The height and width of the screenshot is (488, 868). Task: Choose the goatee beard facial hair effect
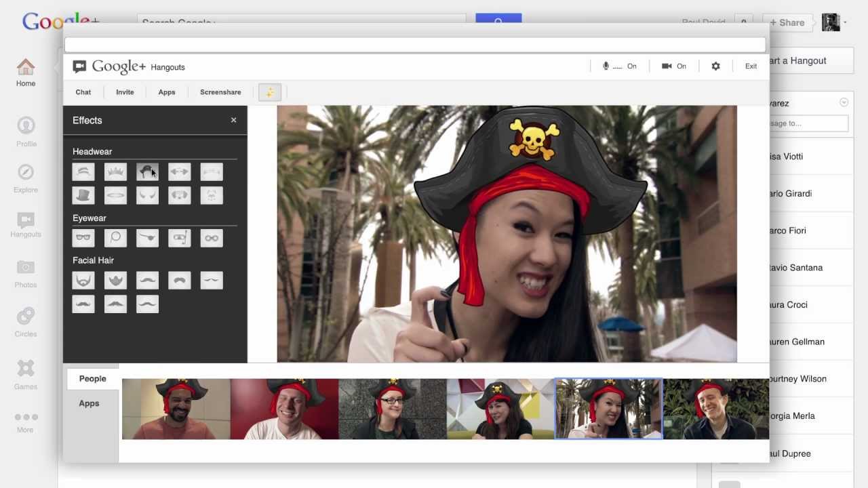tap(115, 281)
